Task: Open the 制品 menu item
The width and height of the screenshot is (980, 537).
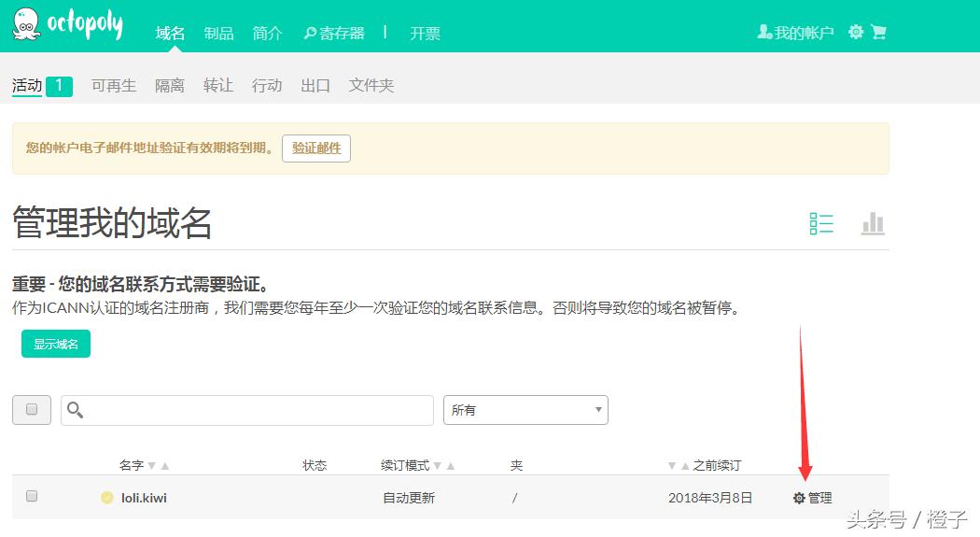Action: 218,33
